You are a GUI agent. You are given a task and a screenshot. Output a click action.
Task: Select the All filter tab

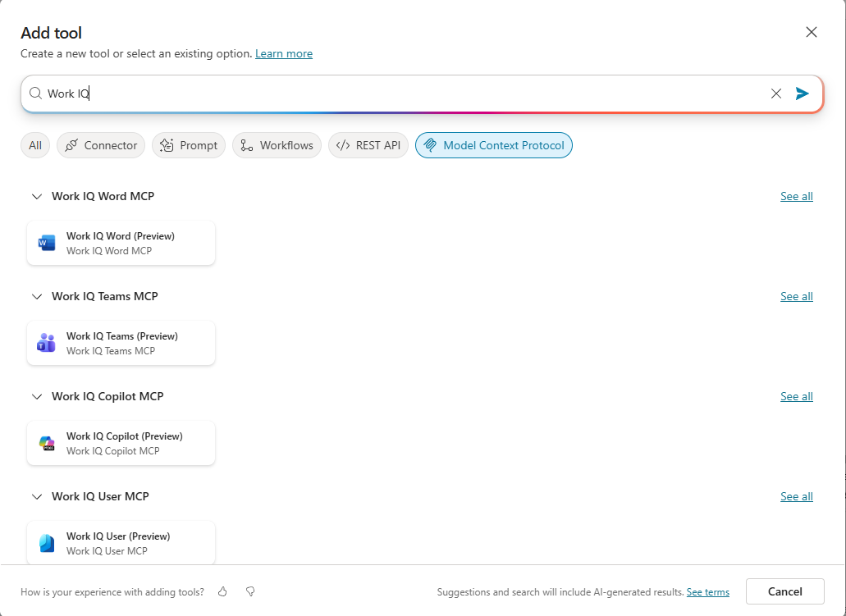point(35,145)
